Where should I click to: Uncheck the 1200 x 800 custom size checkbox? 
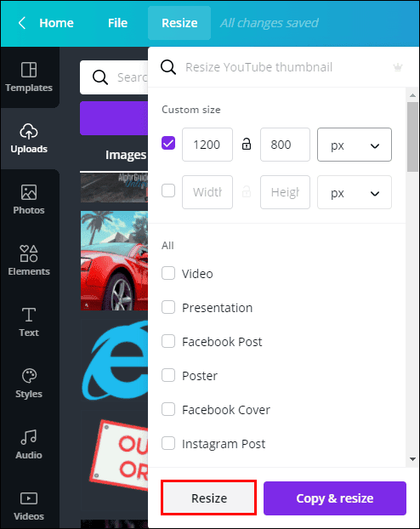point(168,143)
